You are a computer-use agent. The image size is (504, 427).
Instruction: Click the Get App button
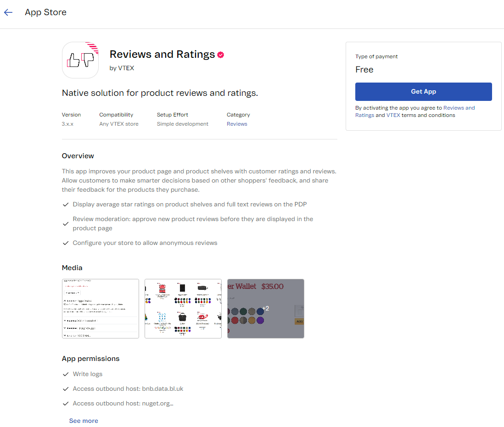pyautogui.click(x=423, y=92)
